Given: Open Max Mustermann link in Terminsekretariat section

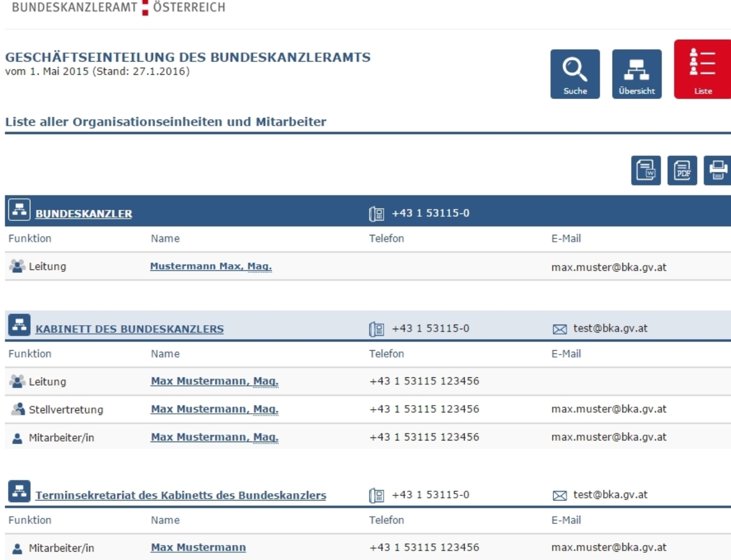Looking at the screenshot, I should click(198, 547).
